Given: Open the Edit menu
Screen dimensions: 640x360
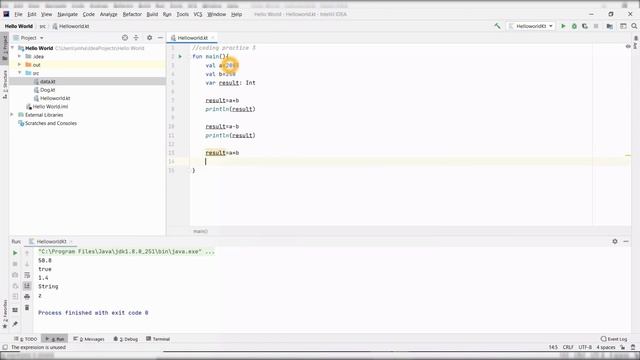Looking at the screenshot, I should click(32, 14).
